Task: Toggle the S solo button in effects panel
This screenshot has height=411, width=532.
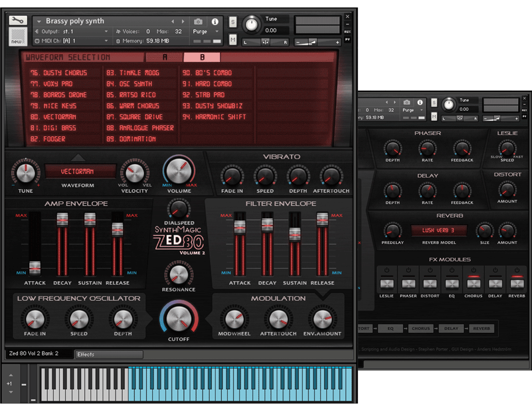Action: [434, 102]
